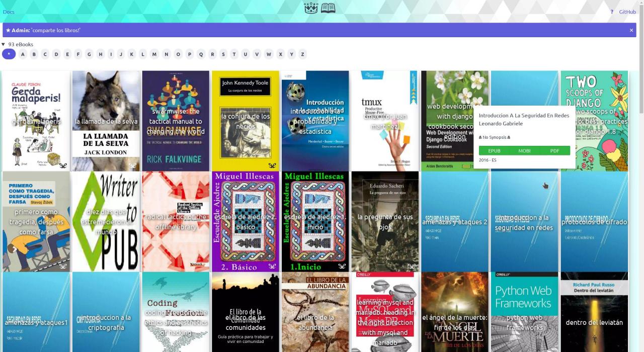This screenshot has height=352, width=644.
Task: Open Escuela de ajedrez 1. Inicio cover
Action: click(x=315, y=221)
